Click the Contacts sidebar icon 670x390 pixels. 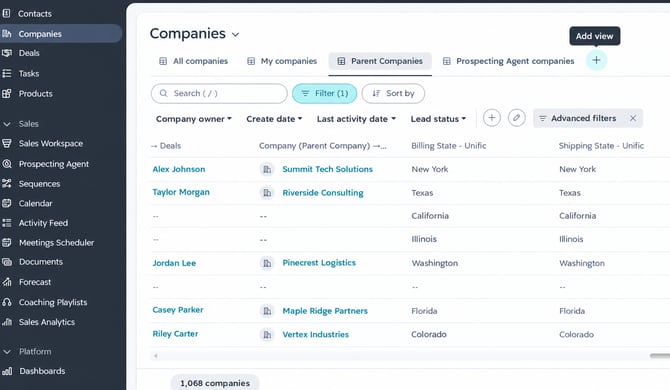click(6, 14)
